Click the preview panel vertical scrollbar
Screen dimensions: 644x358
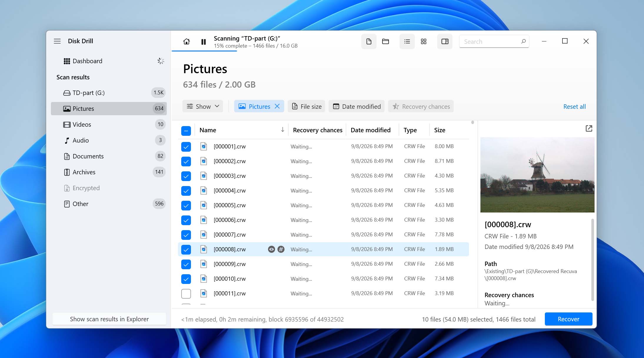(x=592, y=260)
